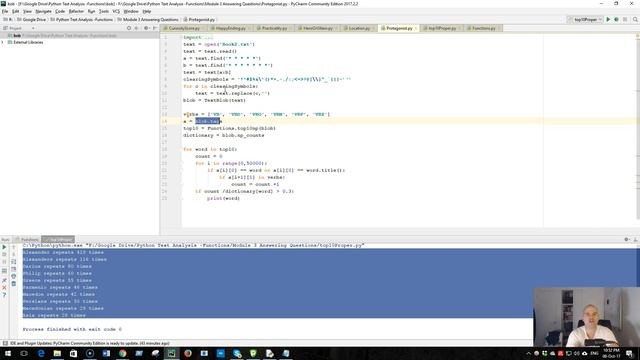Click the stop icon in Run panel sidebar
Viewport: 640px width, 360px height.
pos(4,255)
